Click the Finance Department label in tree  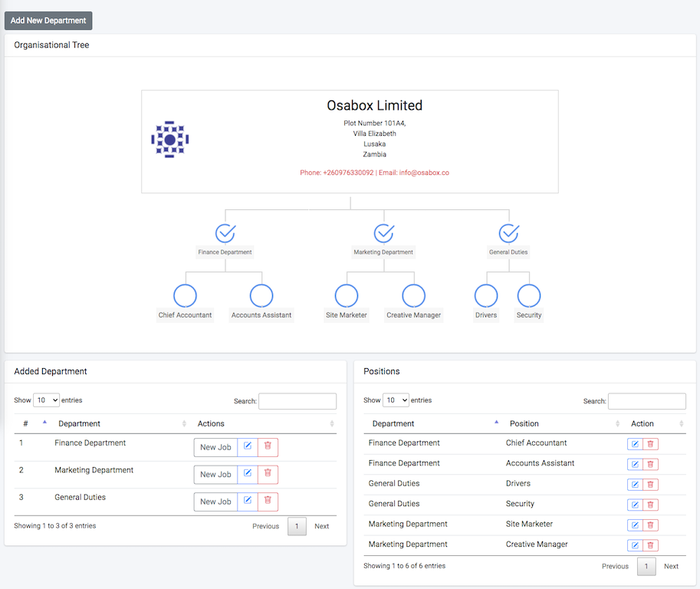click(x=225, y=252)
